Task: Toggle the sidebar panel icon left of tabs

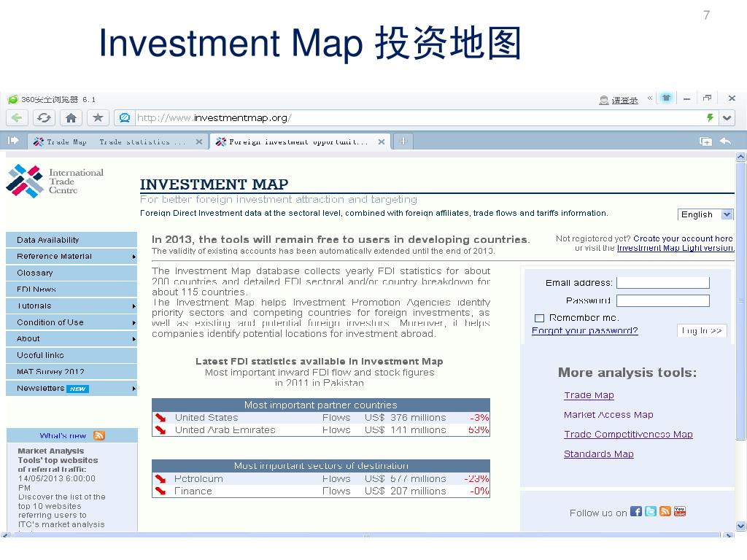Action: point(13,141)
